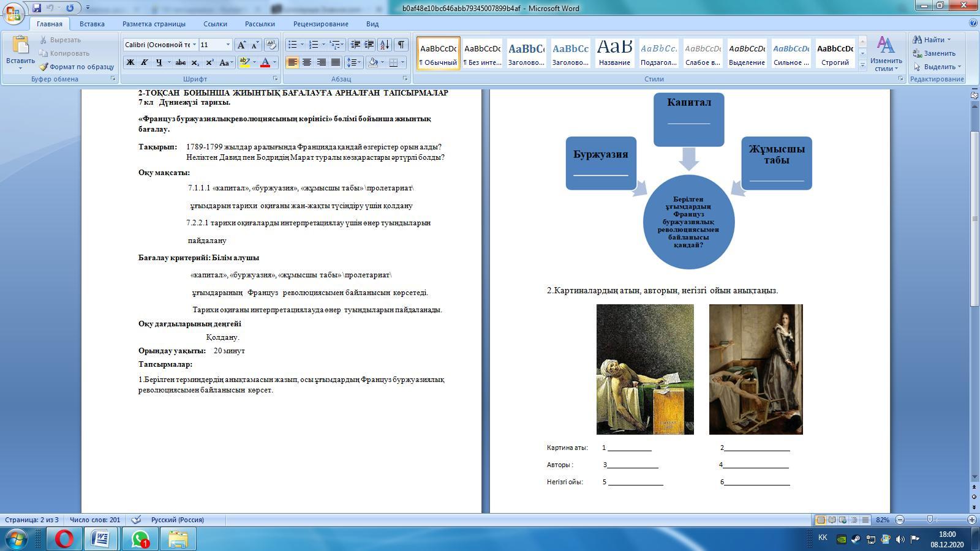Screen dimensions: 980x551
Task: Open the Рассылки ribbon tab
Action: click(260, 24)
